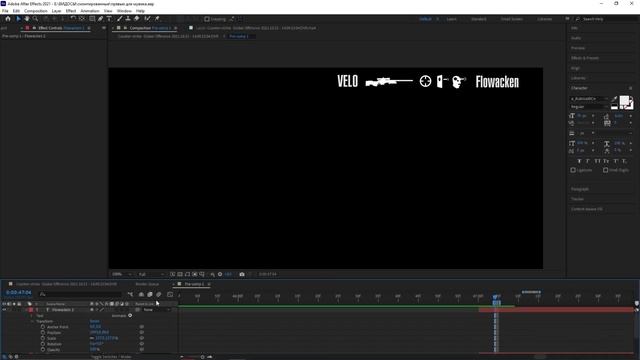Toggle Scale stopwatch

click(43, 338)
